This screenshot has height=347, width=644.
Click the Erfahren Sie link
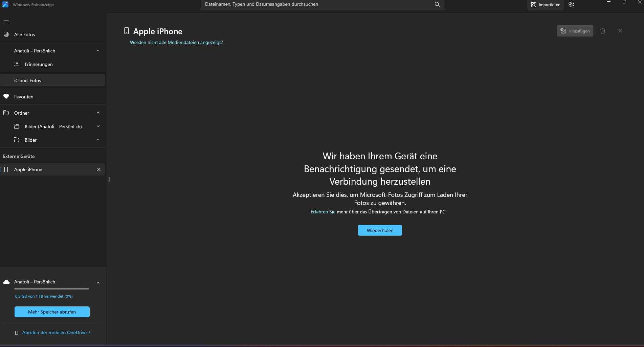click(x=323, y=212)
